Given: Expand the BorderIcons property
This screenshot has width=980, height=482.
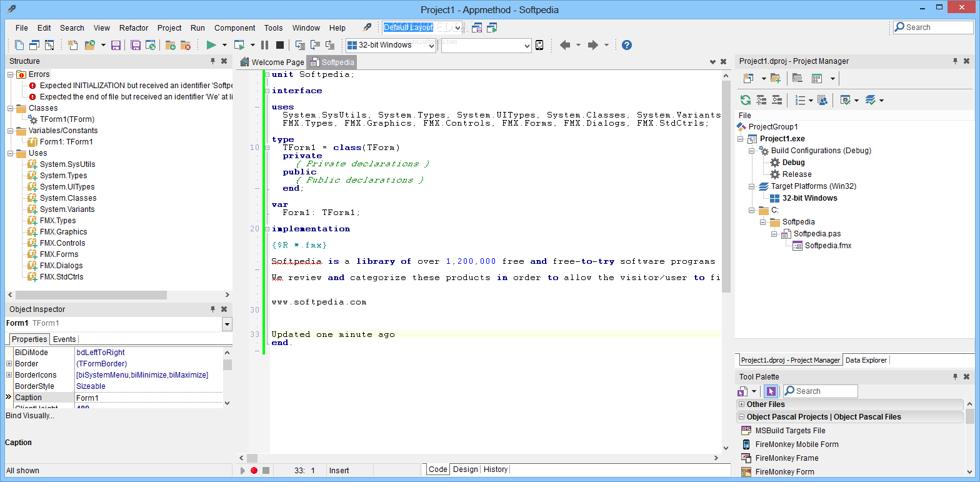Looking at the screenshot, I should (9, 375).
